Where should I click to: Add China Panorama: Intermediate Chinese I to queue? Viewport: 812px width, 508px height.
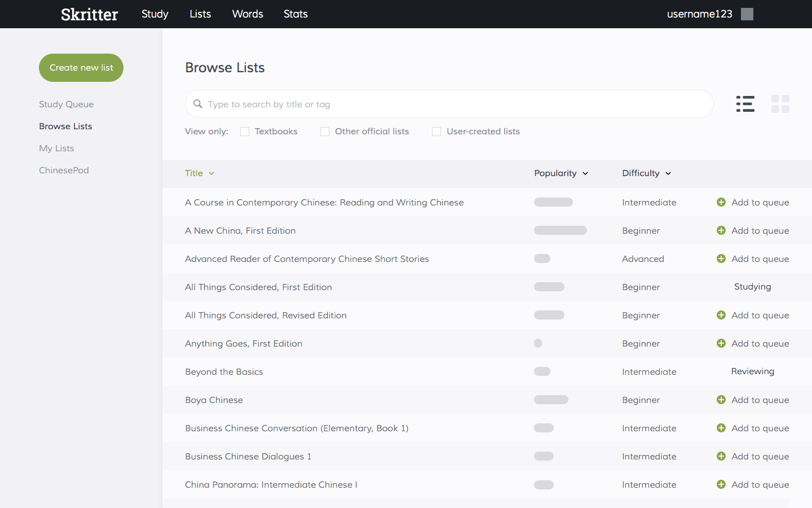coord(753,484)
